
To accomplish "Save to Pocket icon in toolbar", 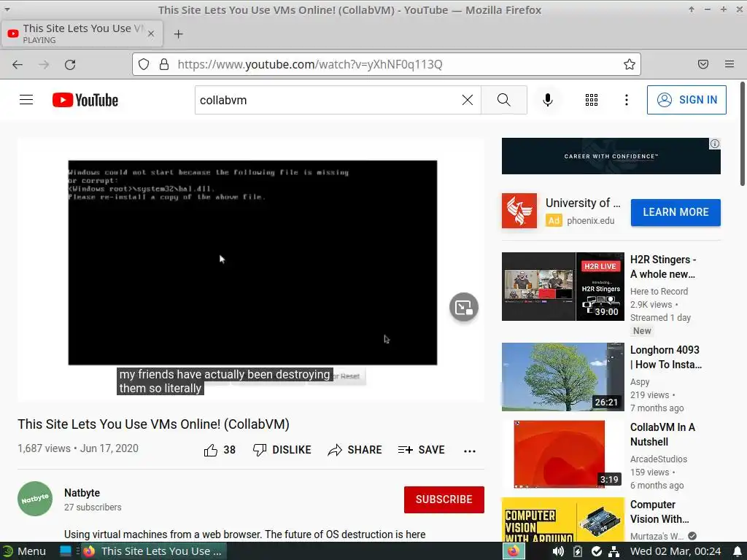I will tap(703, 64).
